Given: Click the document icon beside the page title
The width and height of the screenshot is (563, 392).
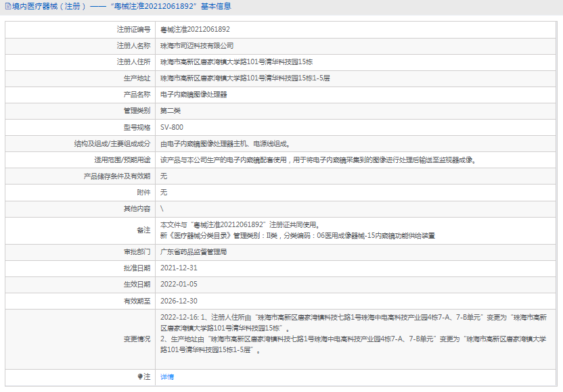Looking at the screenshot, I should (8, 7).
